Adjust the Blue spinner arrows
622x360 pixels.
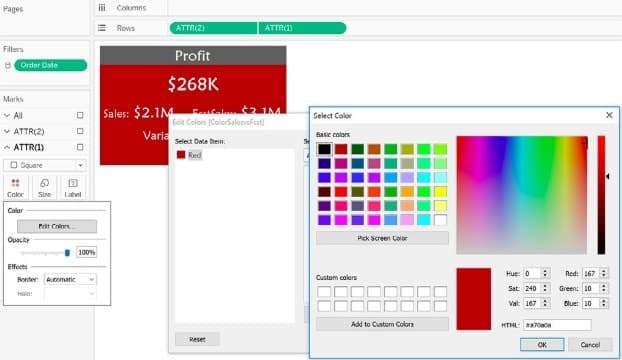pyautogui.click(x=603, y=303)
